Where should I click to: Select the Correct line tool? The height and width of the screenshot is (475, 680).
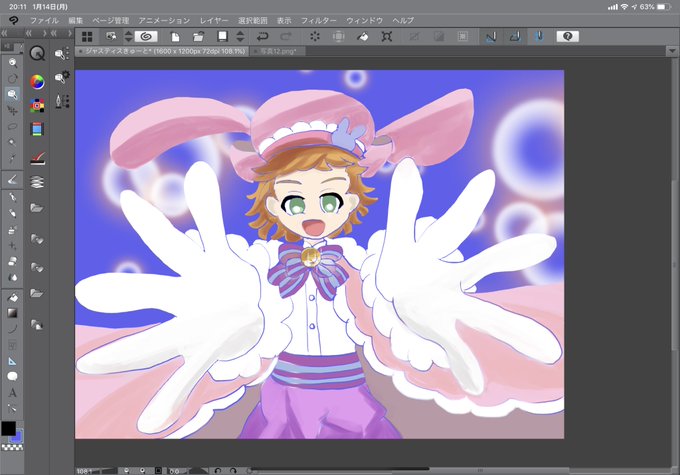13,409
